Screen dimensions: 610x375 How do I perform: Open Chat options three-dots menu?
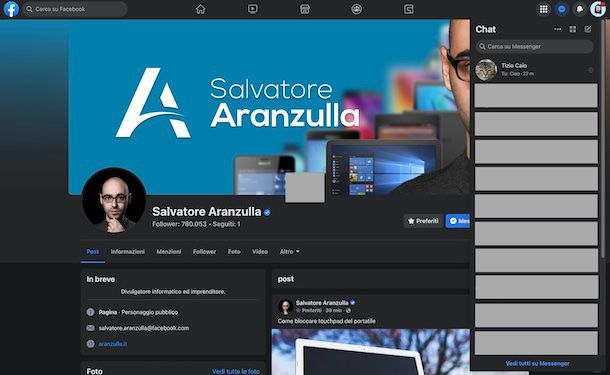click(x=557, y=29)
